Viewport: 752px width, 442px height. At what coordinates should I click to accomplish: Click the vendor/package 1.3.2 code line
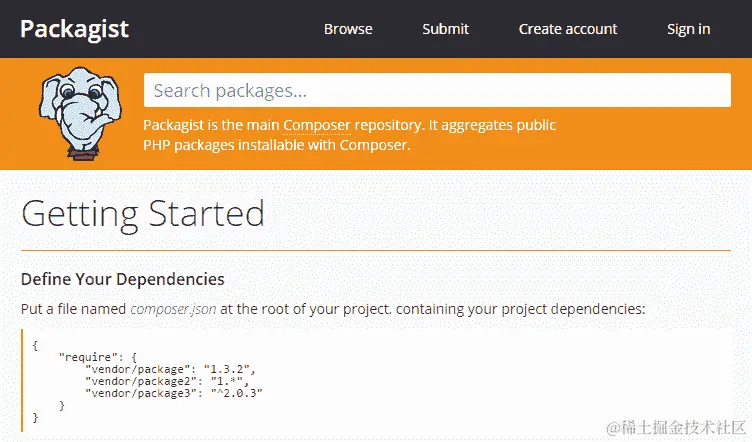pos(170,369)
